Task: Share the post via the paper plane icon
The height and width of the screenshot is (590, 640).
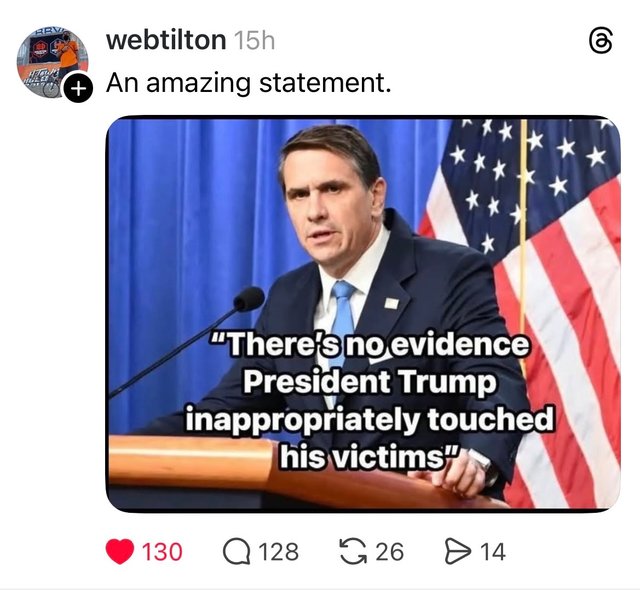Action: click(x=455, y=551)
